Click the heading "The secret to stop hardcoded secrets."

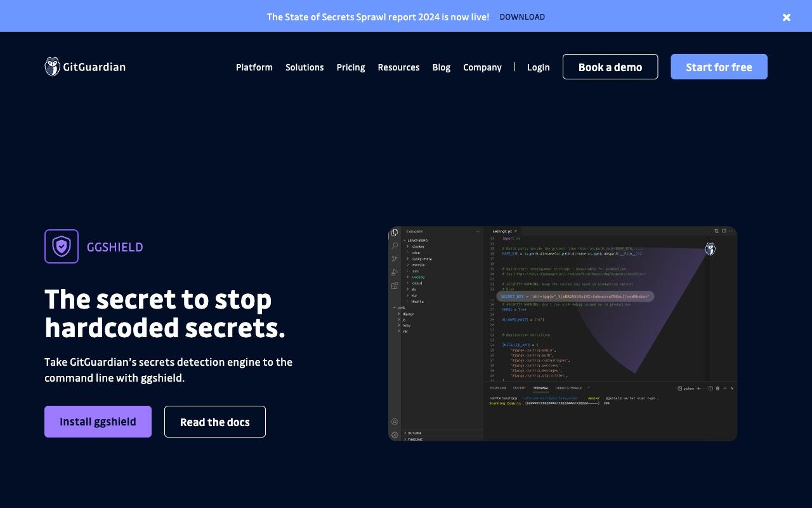coord(165,314)
